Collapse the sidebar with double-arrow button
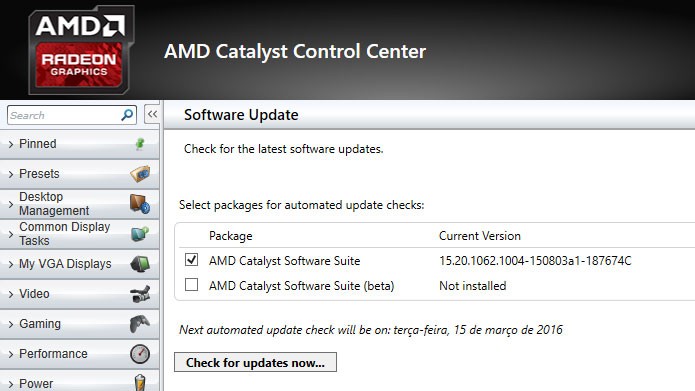 pos(152,114)
